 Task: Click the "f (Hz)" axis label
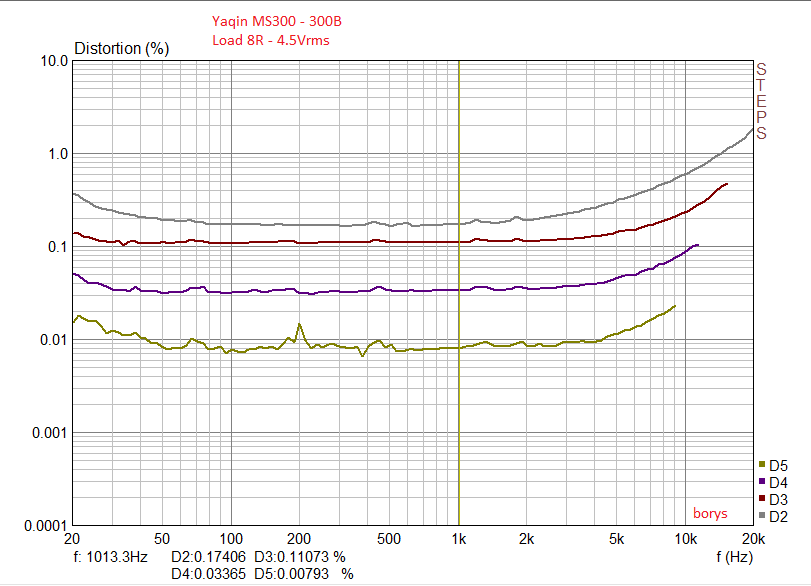click(734, 557)
